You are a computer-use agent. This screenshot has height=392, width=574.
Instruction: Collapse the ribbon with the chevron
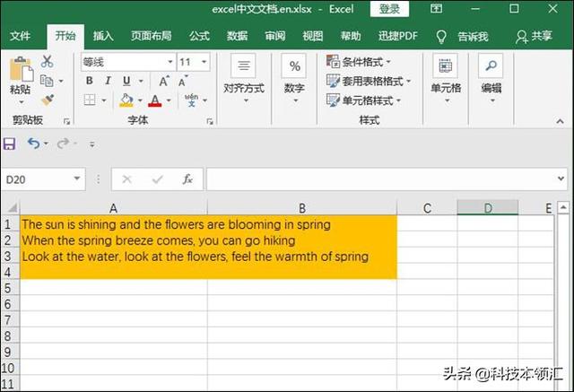click(x=560, y=121)
